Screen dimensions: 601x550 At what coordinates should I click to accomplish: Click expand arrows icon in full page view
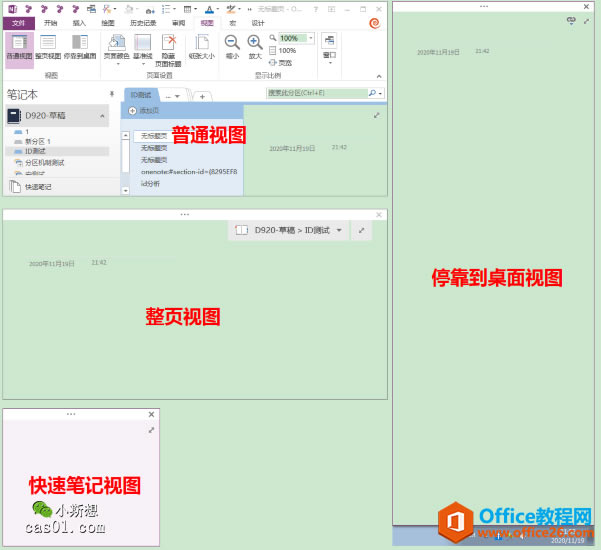361,230
